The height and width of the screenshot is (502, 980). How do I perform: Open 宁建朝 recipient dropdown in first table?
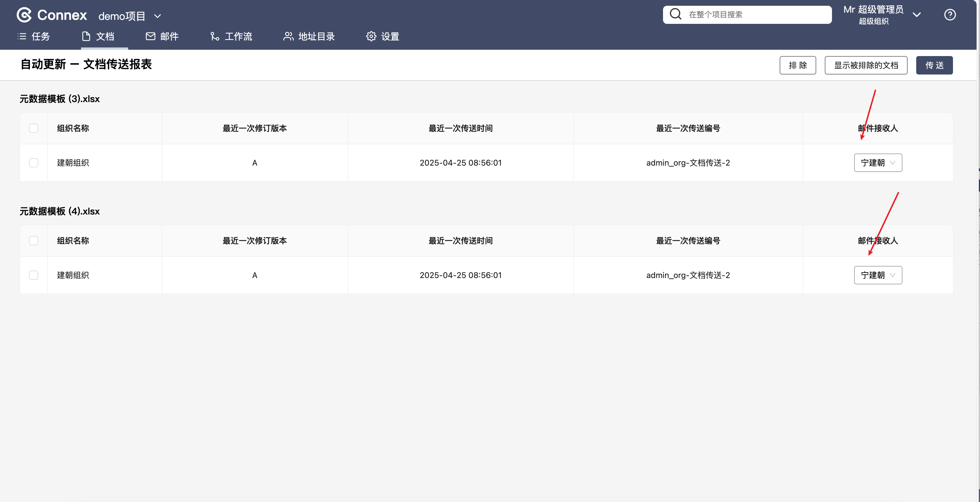(878, 163)
